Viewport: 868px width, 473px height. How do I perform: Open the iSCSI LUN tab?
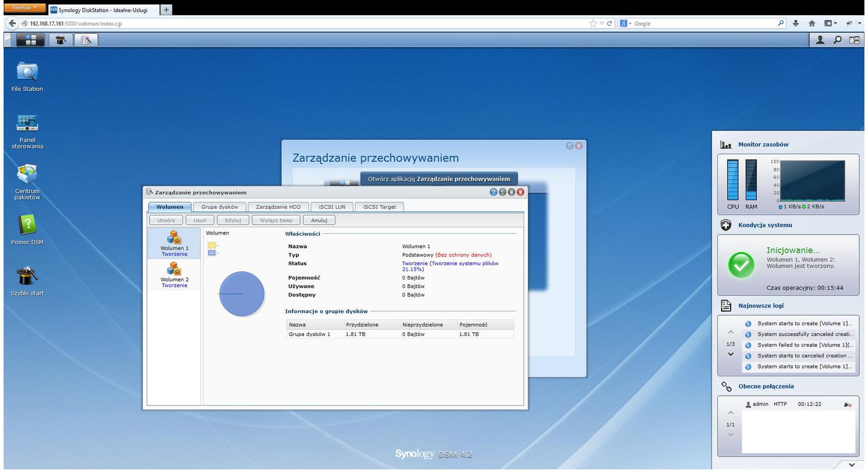click(332, 207)
